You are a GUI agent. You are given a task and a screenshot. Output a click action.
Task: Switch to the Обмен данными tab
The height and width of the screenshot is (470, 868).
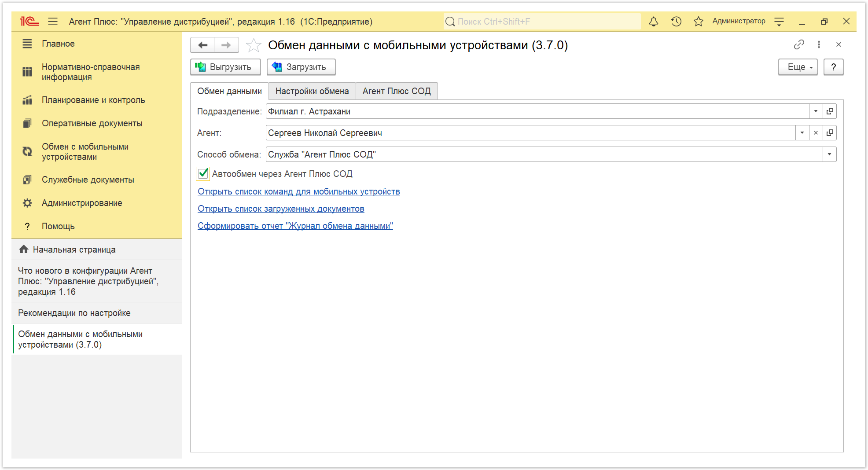[229, 91]
